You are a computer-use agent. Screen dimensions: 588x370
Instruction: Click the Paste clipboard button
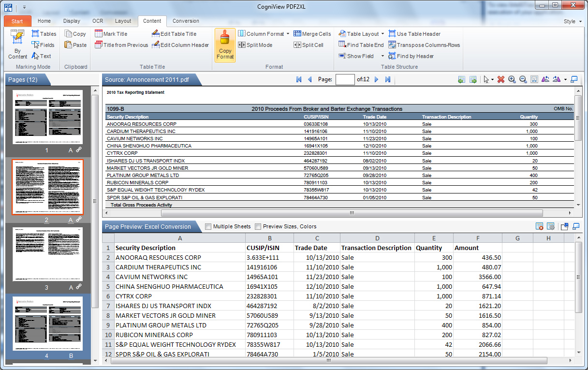point(75,45)
